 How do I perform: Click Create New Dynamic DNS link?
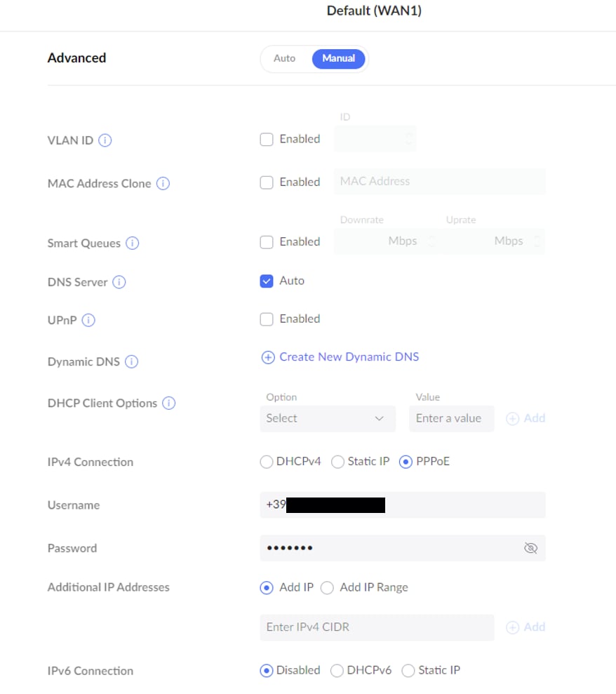pyautogui.click(x=349, y=356)
